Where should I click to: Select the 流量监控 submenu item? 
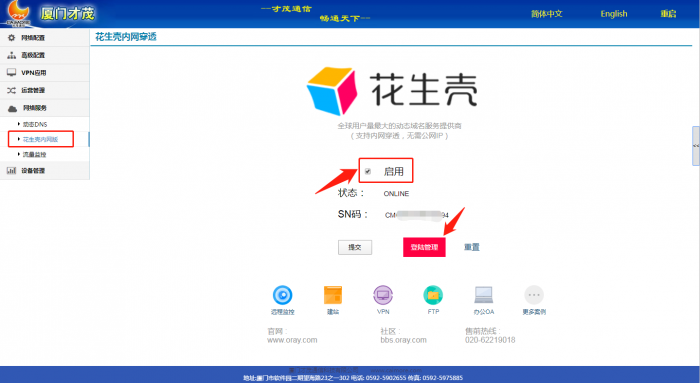[x=34, y=154]
